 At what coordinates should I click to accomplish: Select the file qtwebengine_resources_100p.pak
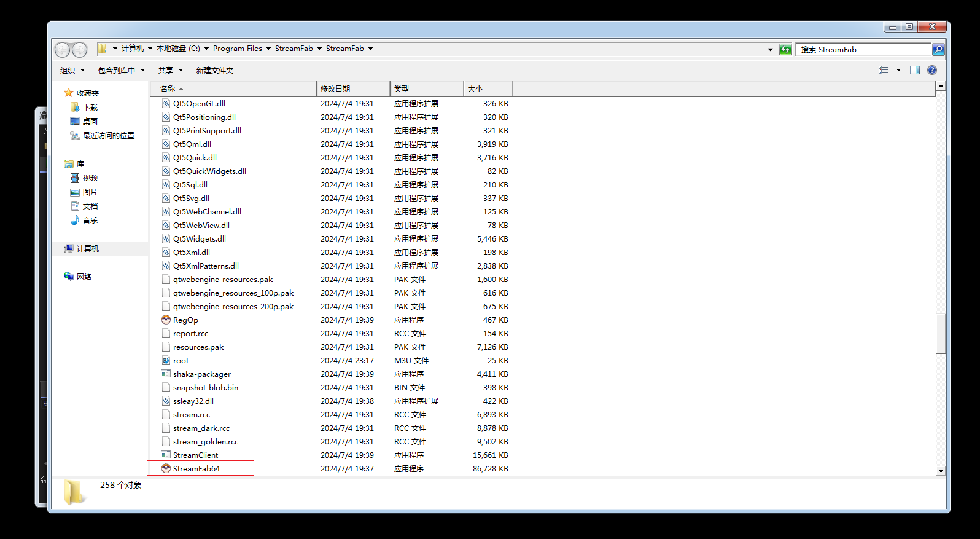(x=233, y=293)
